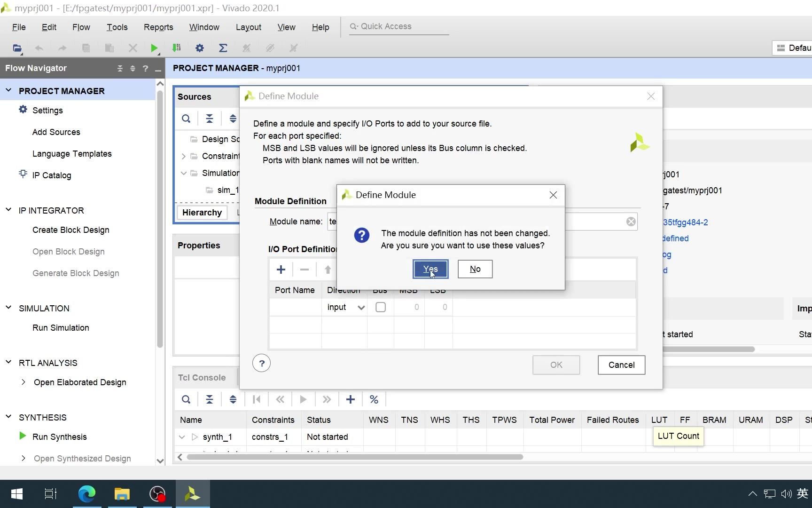Open the Vivado taskbar icon
The height and width of the screenshot is (508, 812).
tap(193, 494)
